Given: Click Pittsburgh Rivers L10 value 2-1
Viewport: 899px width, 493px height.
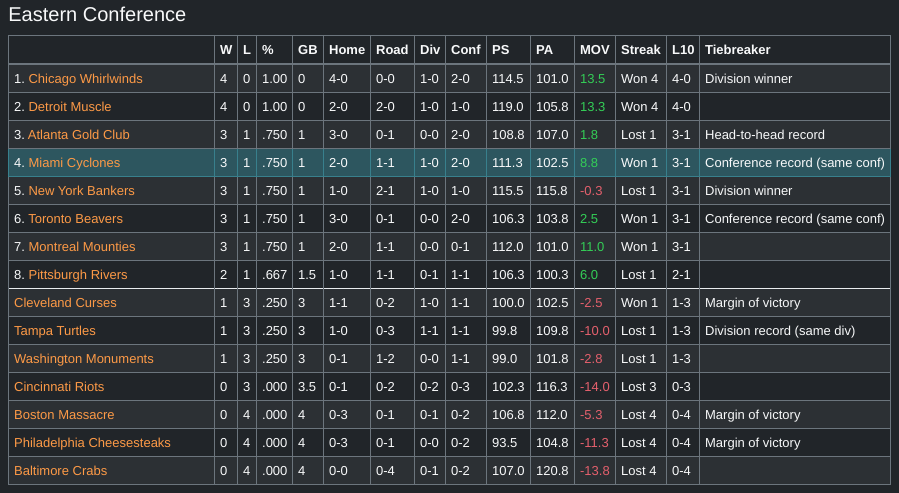Looking at the screenshot, I should (681, 275).
